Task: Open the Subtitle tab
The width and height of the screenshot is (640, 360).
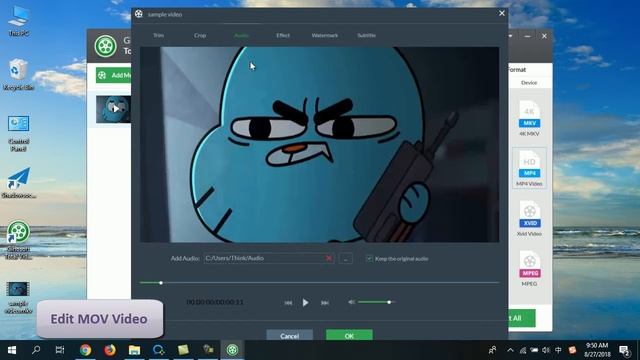Action: tap(366, 36)
